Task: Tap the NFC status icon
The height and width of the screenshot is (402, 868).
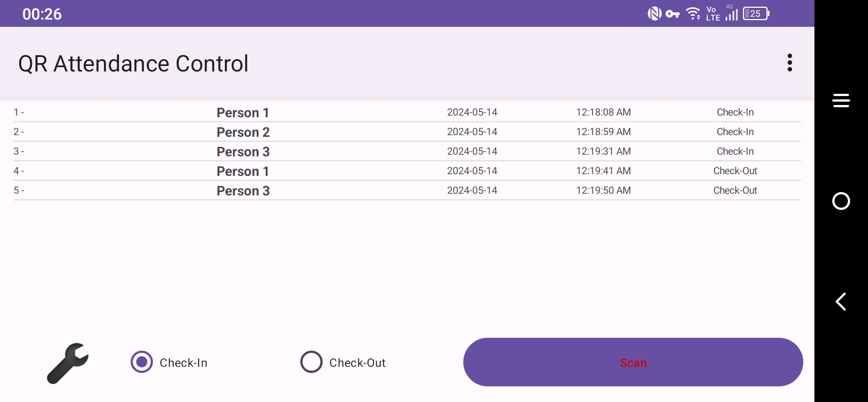Action: pos(654,14)
